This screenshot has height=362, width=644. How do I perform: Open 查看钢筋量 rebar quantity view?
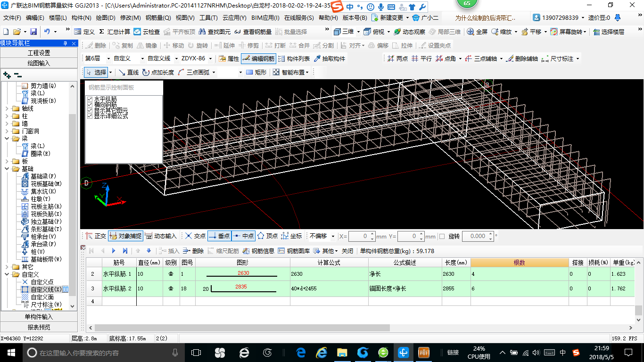pos(253,32)
